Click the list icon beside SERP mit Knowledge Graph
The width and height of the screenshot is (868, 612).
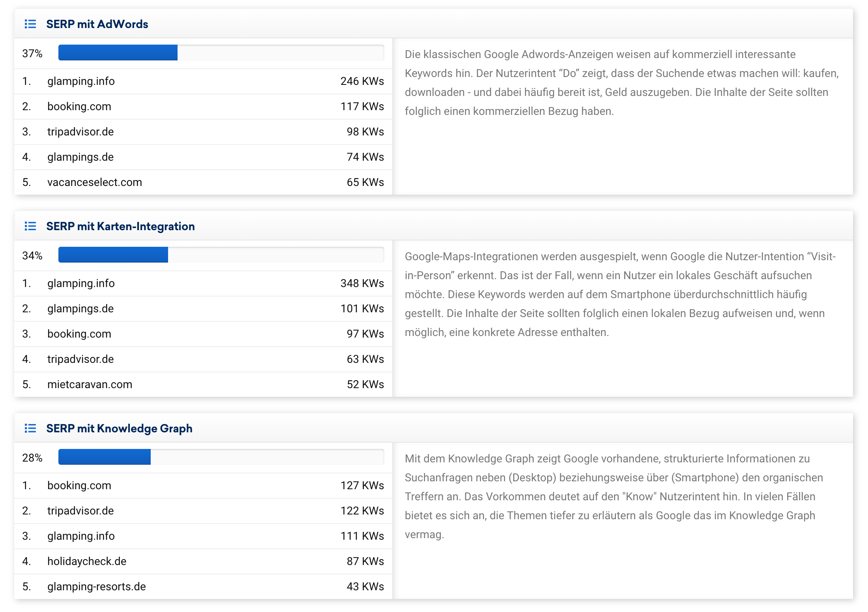click(30, 428)
